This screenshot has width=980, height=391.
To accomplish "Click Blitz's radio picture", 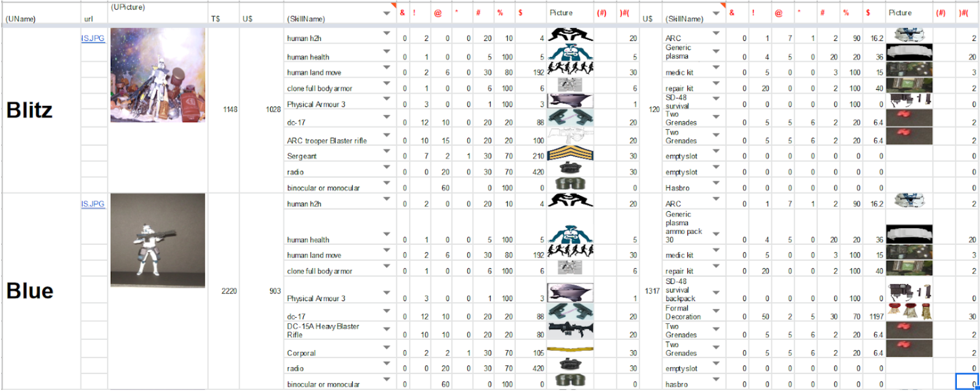I will 570,168.
